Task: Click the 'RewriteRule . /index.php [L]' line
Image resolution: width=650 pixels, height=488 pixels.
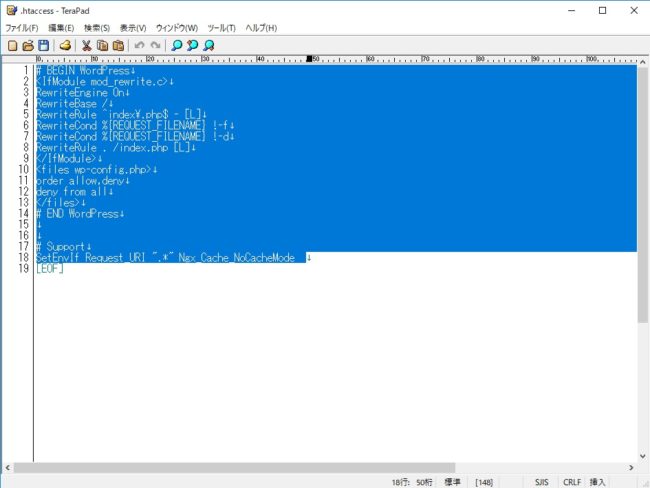Action: coord(116,148)
